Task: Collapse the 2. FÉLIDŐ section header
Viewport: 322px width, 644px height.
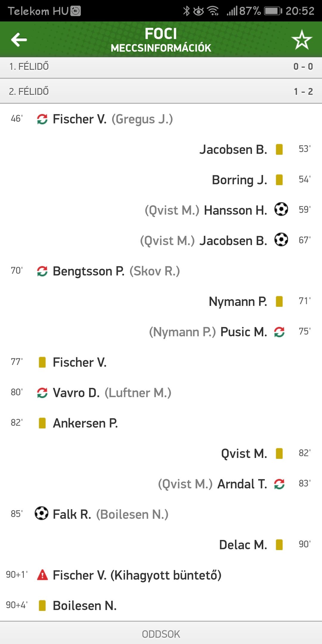Action: [161, 91]
